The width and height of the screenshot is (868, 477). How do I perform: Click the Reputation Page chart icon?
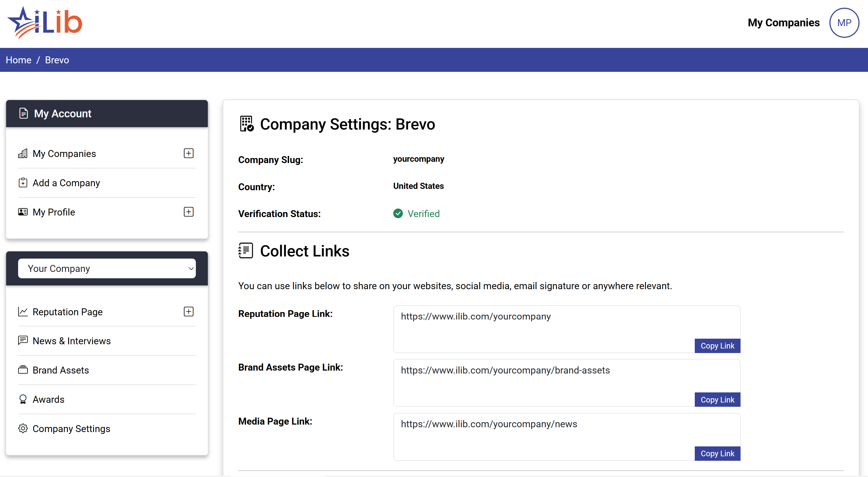point(23,312)
